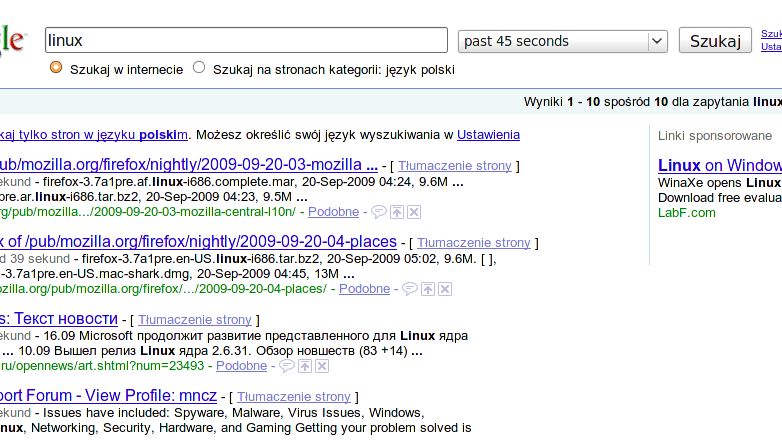Click 'Tłumaczenie strony' for 2009-09-20-04-places result

(x=474, y=242)
